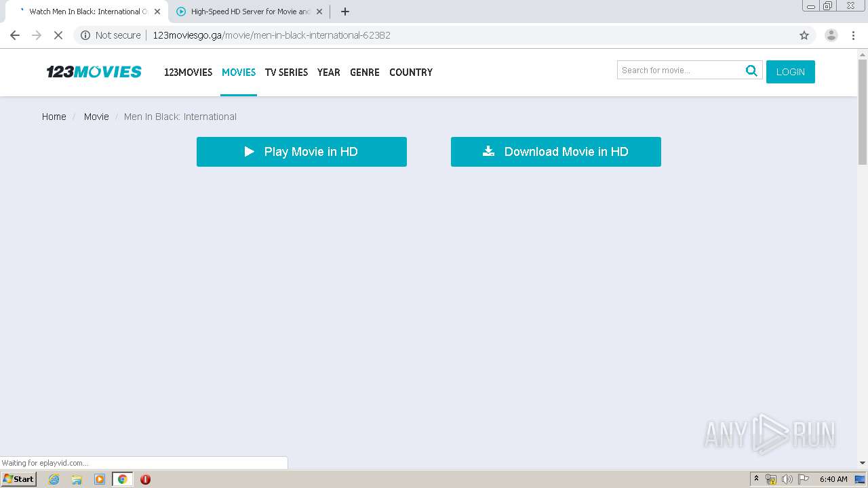
Task: Click the scrollbar down arrow
Action: pyautogui.click(x=863, y=463)
